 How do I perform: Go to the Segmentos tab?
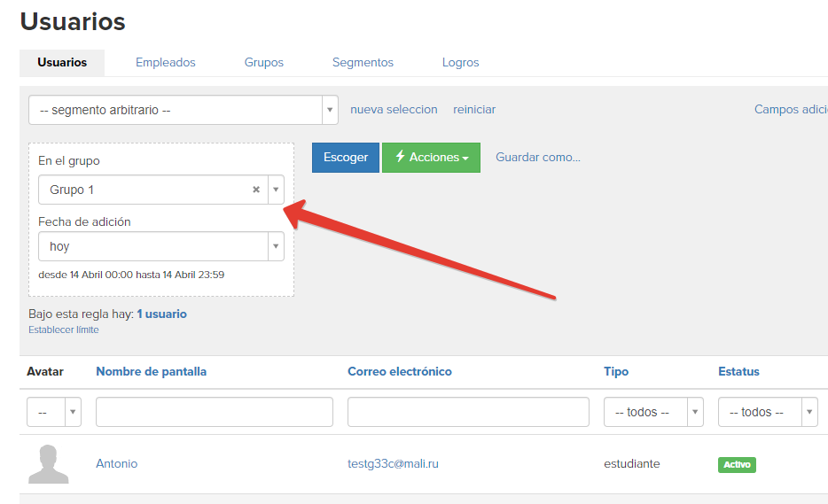[363, 62]
